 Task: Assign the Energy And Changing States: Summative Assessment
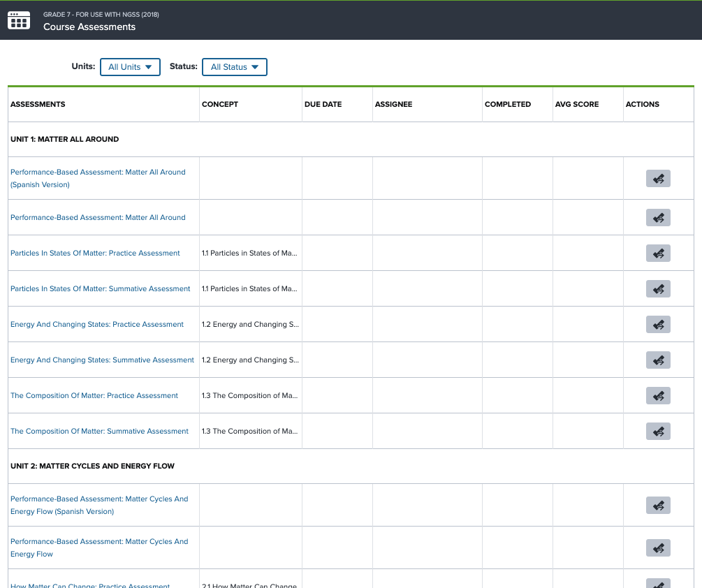pos(658,360)
